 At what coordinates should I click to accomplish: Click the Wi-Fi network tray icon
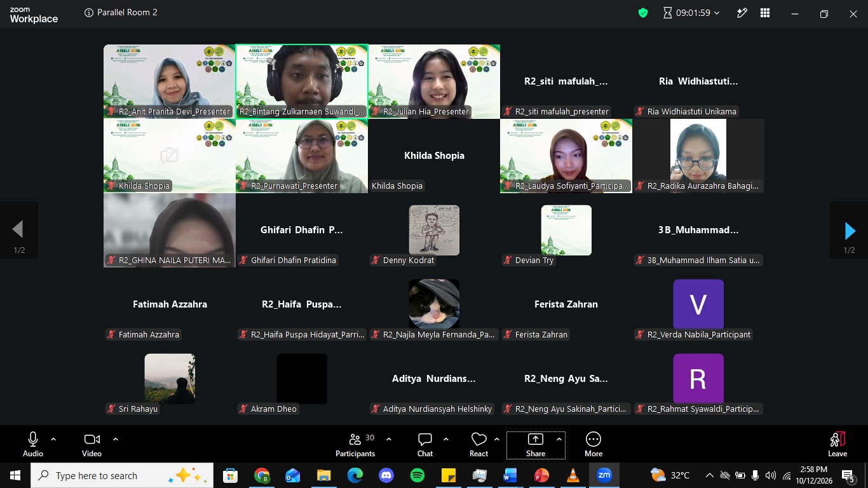787,475
